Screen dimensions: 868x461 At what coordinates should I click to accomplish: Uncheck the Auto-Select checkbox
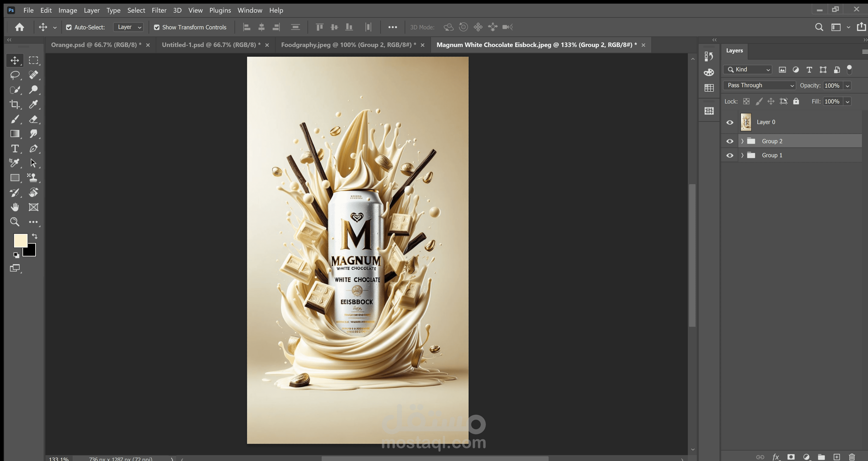69,27
